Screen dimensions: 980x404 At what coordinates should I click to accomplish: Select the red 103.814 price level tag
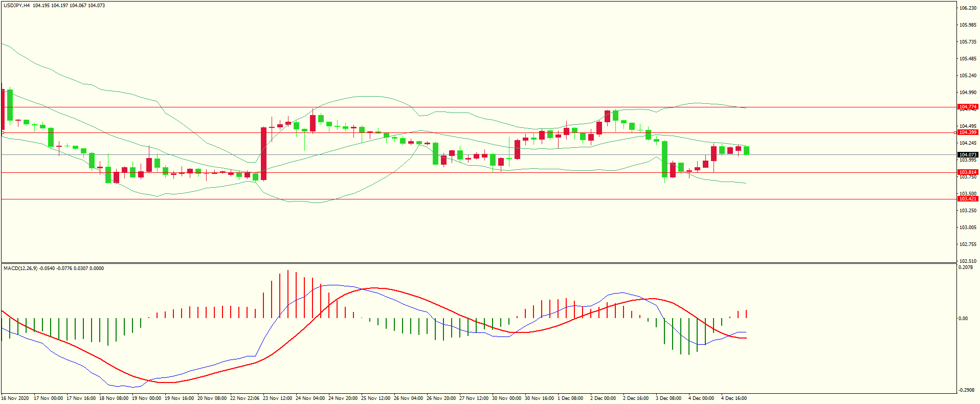(967, 172)
